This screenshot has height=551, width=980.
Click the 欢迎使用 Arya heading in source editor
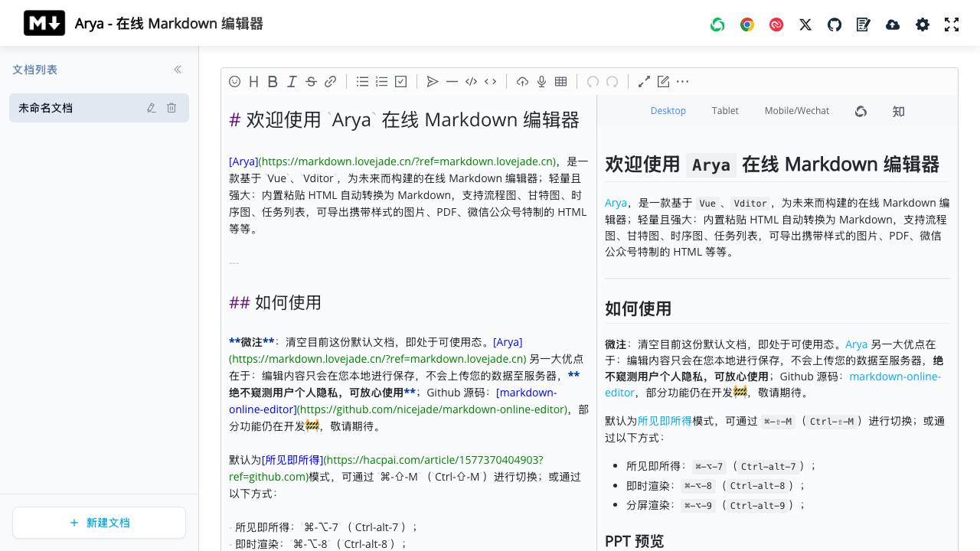tap(404, 119)
